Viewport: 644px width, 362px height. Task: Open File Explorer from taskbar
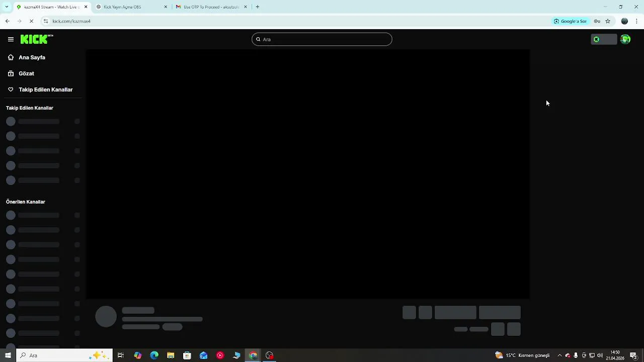pyautogui.click(x=171, y=355)
